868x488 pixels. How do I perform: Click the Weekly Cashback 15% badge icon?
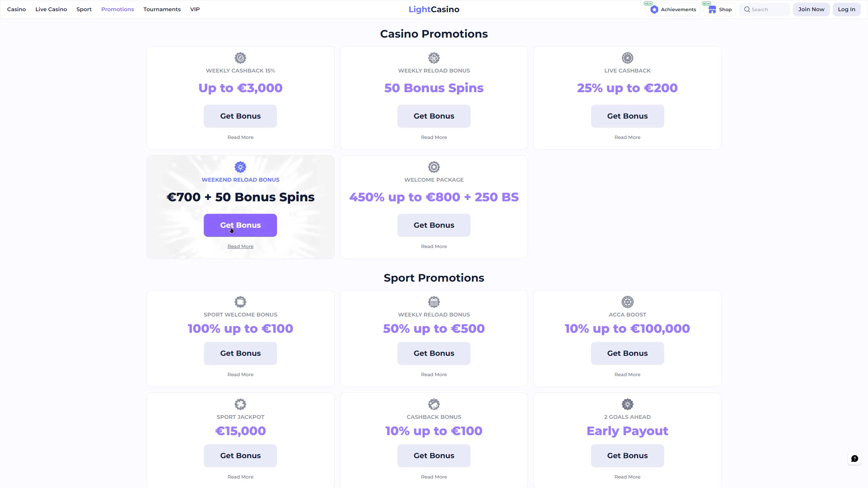(240, 58)
